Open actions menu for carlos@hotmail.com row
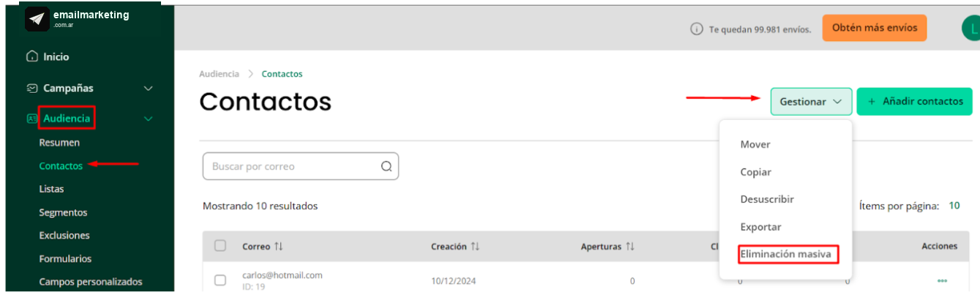Screen dimensions: 980x295 pos(942,280)
